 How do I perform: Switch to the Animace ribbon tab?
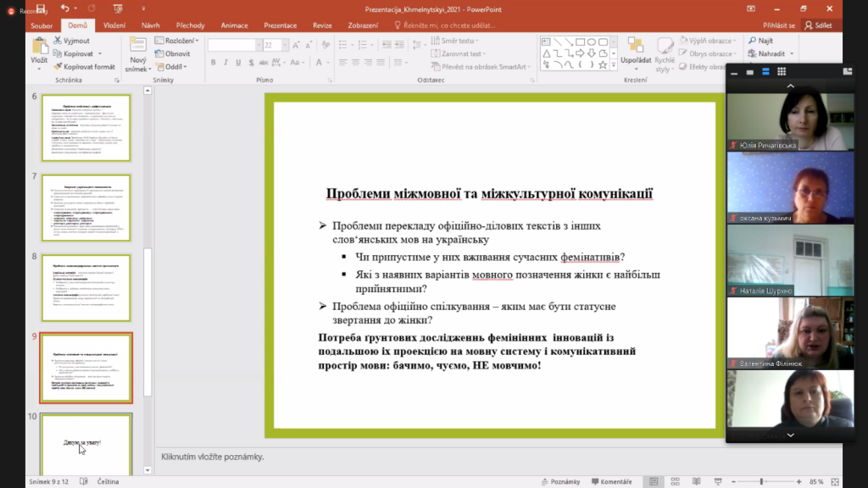pos(234,25)
